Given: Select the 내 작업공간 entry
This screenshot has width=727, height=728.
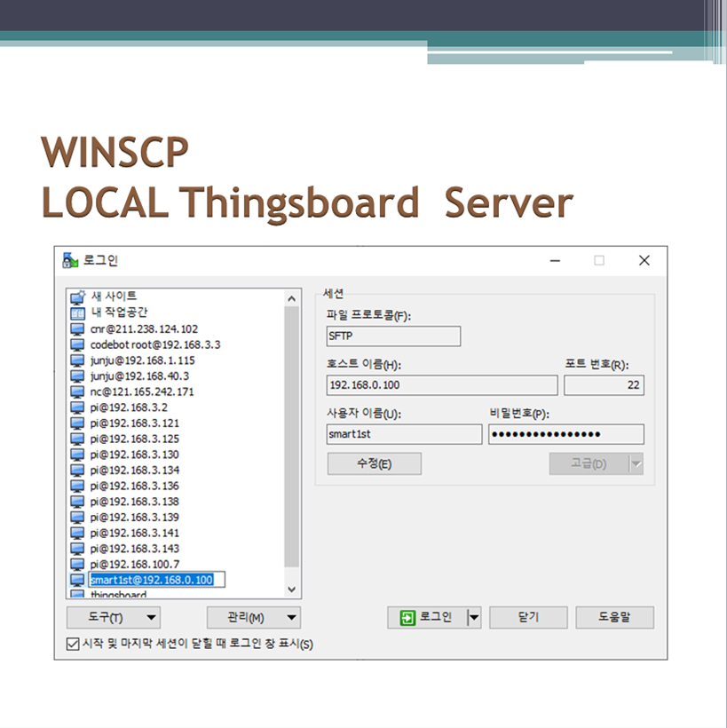Looking at the screenshot, I should tap(119, 313).
